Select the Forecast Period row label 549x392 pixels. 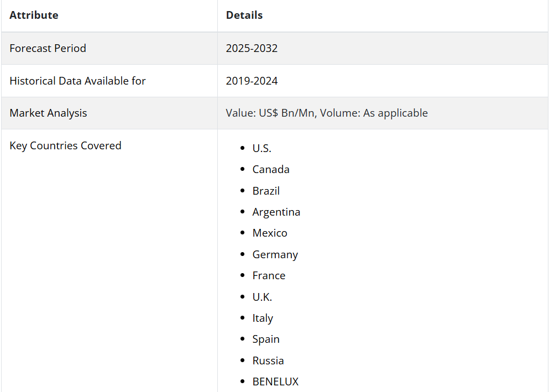[x=48, y=48]
